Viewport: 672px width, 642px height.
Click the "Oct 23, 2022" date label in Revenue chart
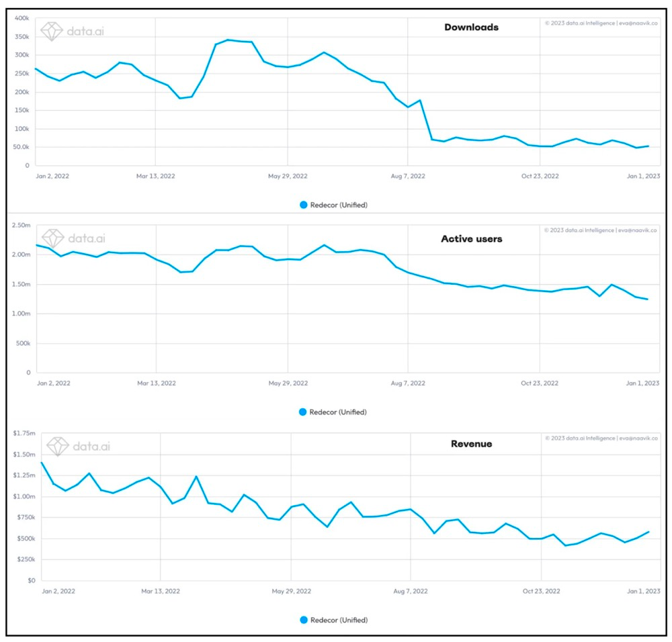(x=542, y=592)
